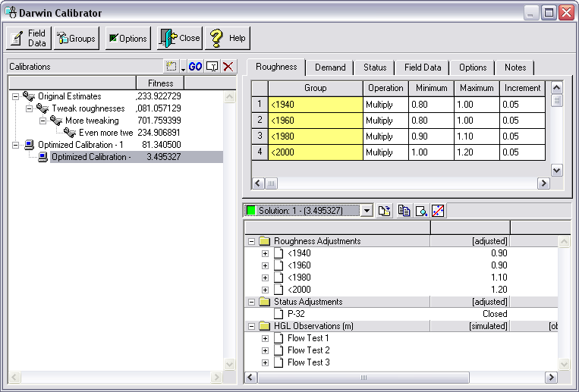This screenshot has width=579, height=392.
Task: Collapse the HGL Observations folder
Action: (x=251, y=326)
